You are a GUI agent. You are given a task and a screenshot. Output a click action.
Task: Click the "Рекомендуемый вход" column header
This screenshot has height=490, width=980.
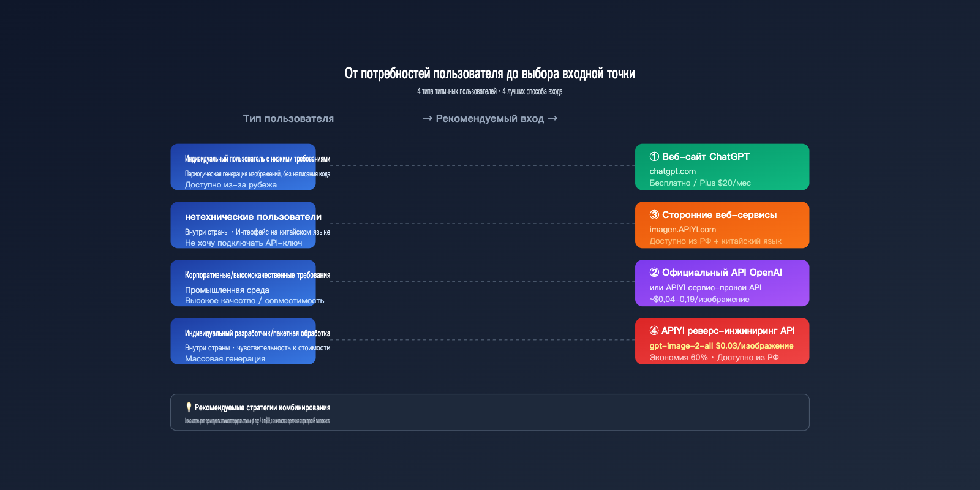tap(489, 119)
